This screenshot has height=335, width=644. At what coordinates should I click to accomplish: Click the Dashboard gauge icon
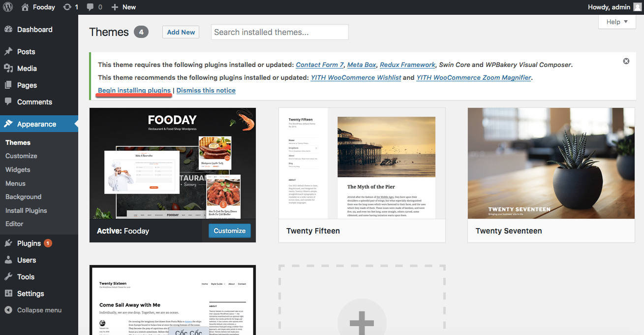[x=8, y=30]
